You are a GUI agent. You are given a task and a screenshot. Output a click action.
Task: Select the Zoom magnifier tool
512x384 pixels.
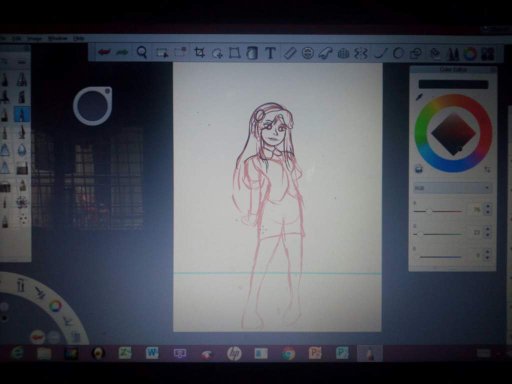coord(142,52)
